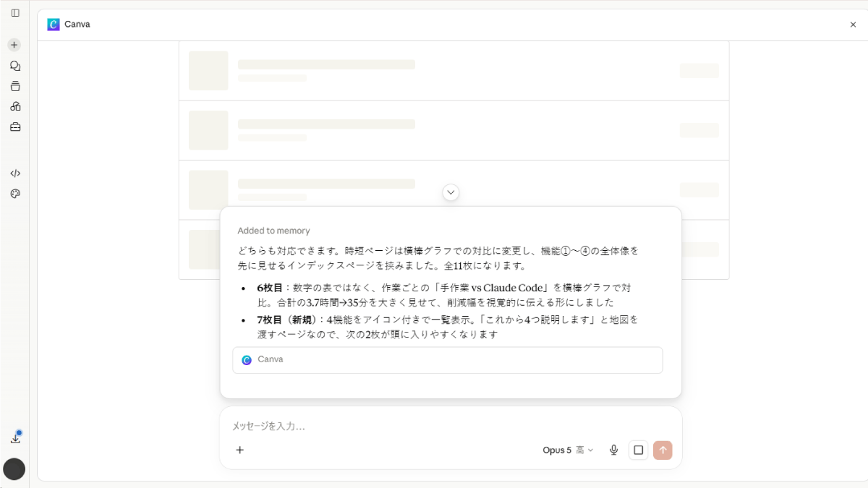868x488 pixels.
Task: Start a new chat with plus icon
Action: 14,45
